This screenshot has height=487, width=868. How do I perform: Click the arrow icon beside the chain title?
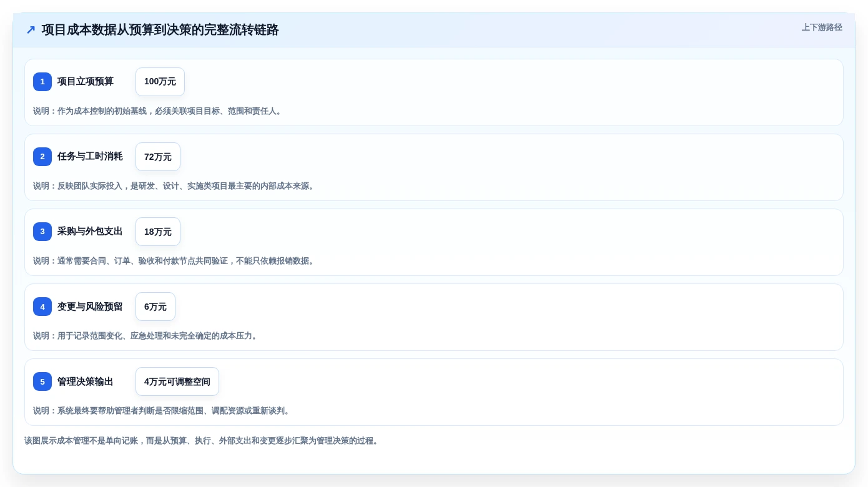pyautogui.click(x=31, y=30)
